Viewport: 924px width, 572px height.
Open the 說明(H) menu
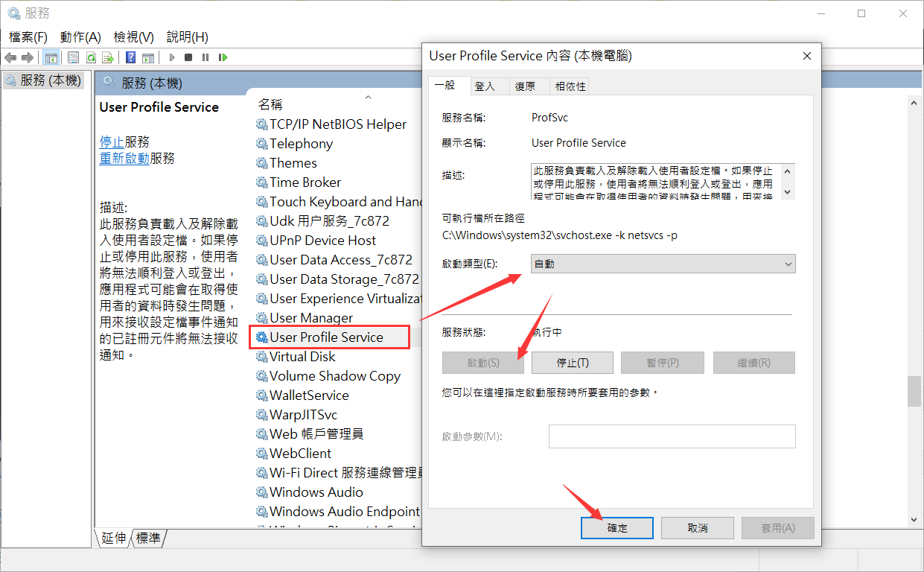[x=188, y=36]
